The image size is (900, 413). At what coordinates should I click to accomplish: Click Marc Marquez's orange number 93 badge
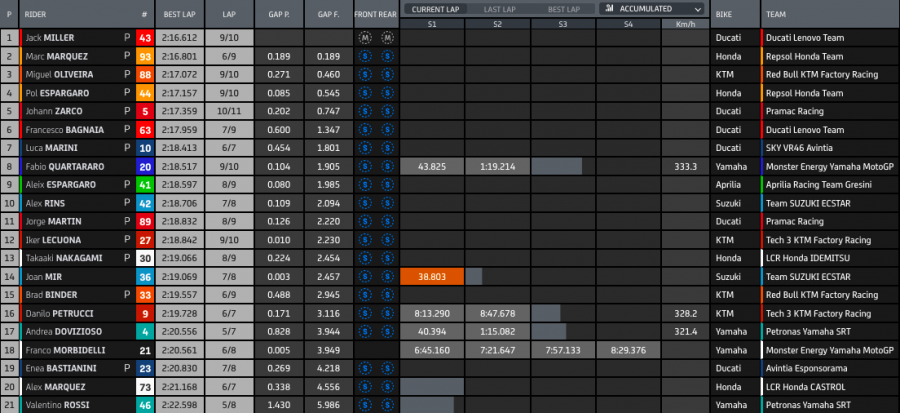[145, 56]
